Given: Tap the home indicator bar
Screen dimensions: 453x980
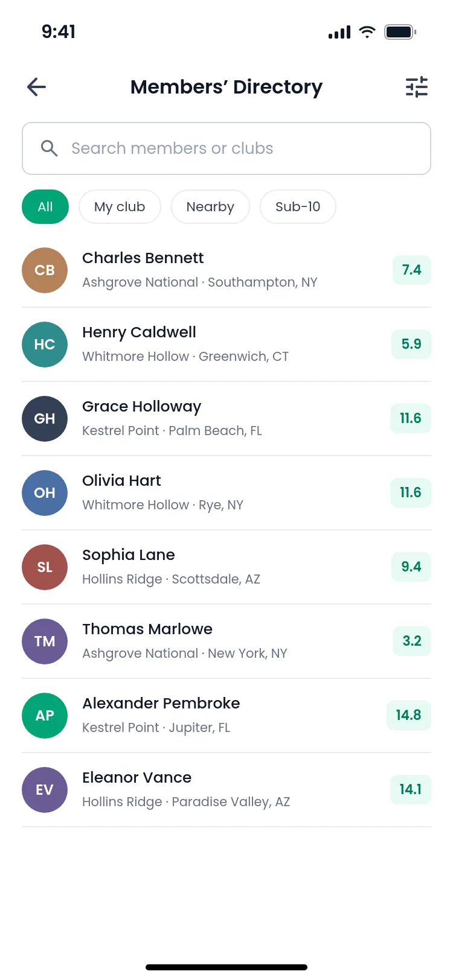Looking at the screenshot, I should point(226,967).
